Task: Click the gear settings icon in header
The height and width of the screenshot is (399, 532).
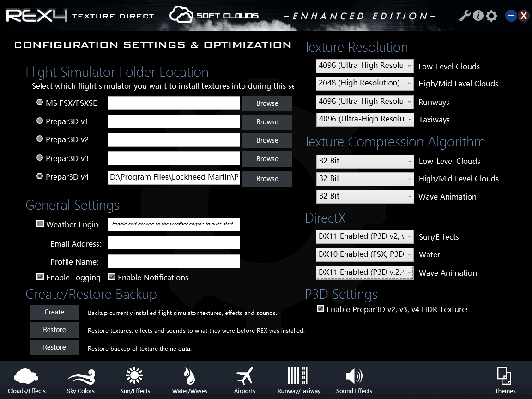Action: 491,16
